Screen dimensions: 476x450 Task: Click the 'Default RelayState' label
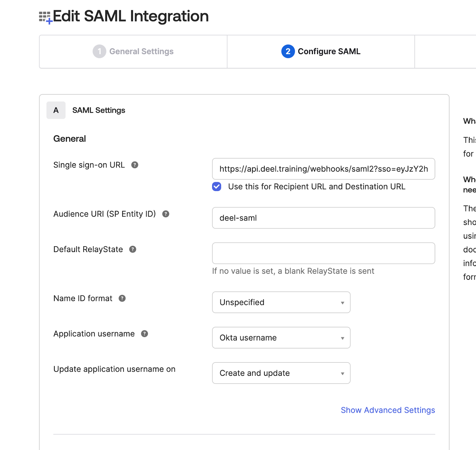pos(88,249)
